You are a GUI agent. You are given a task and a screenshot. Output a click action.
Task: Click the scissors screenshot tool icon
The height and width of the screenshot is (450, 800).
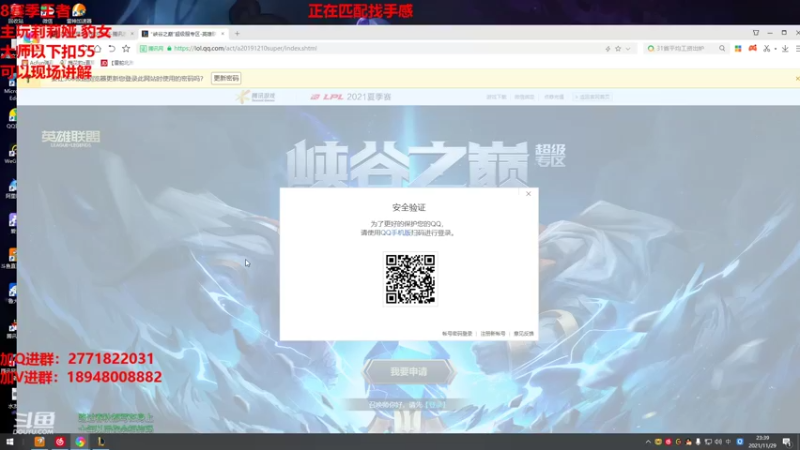pos(766,48)
